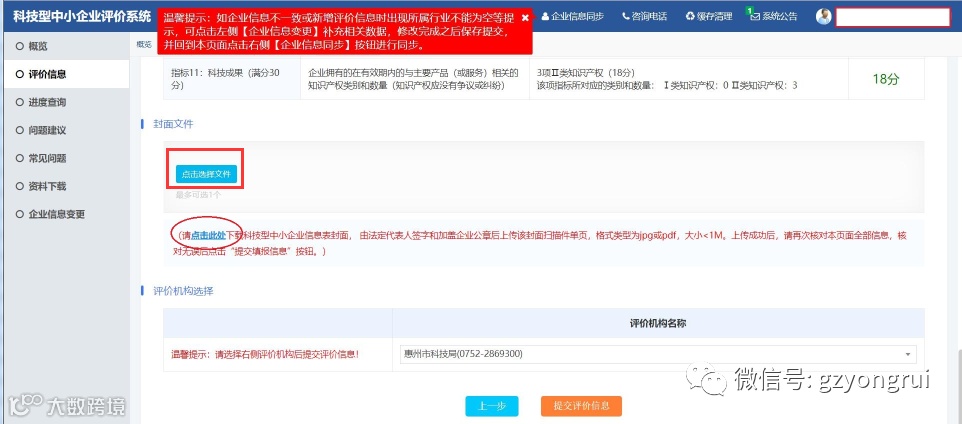
Task: Click the 提交评价信息 button
Action: [581, 406]
